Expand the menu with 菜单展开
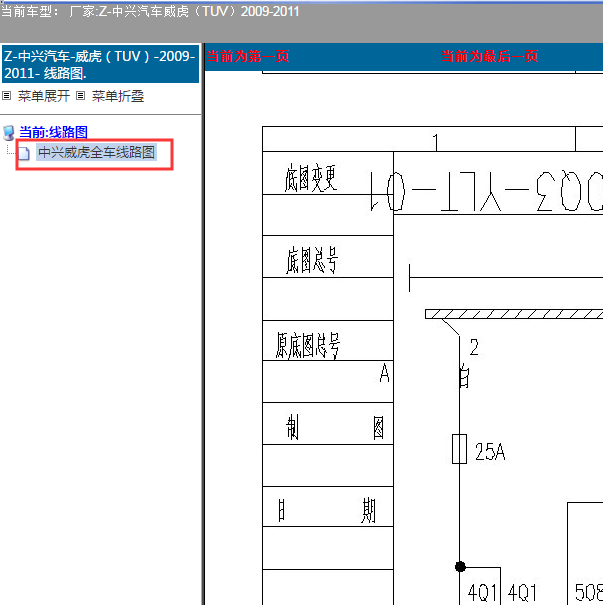The image size is (603, 605). pyautogui.click(x=44, y=96)
